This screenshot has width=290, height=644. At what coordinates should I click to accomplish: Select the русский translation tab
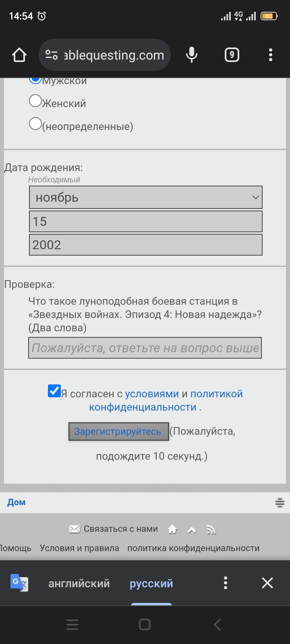pyautogui.click(x=151, y=583)
